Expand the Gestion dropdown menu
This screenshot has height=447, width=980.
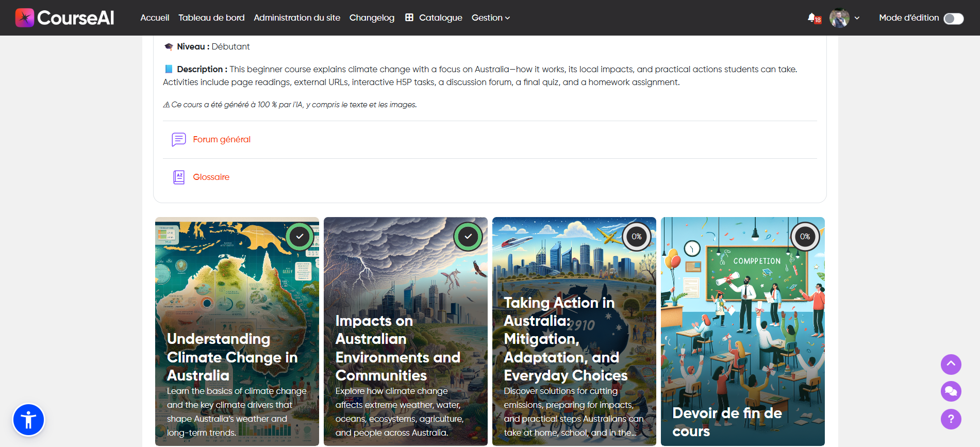(490, 18)
